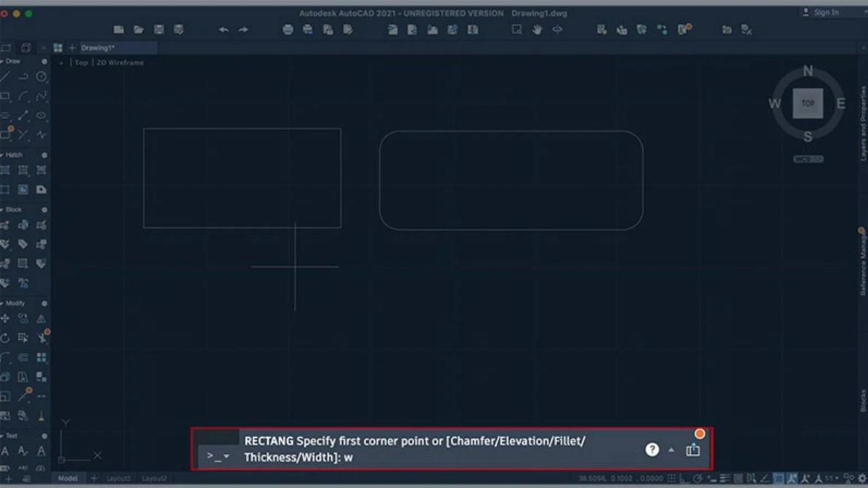868x488 pixels.
Task: Toggle highlighted object snap in status bar
Action: (x=779, y=479)
